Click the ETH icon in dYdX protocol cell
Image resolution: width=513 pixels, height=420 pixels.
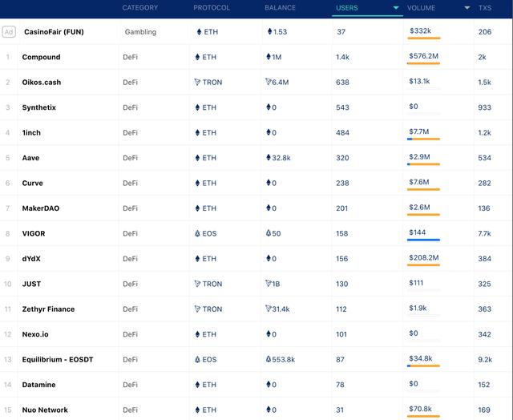coord(197,259)
